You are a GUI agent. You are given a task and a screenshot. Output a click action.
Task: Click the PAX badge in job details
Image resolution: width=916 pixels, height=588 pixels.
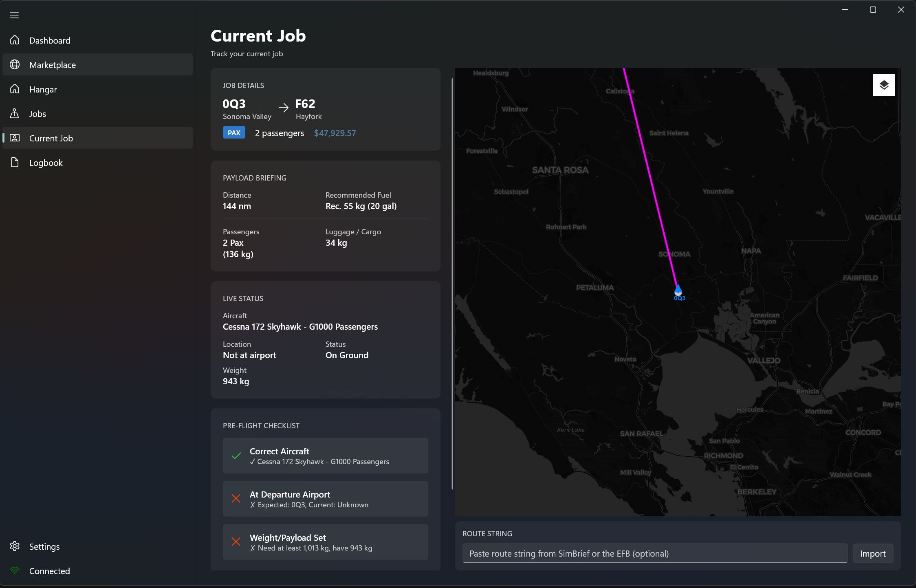tap(234, 133)
